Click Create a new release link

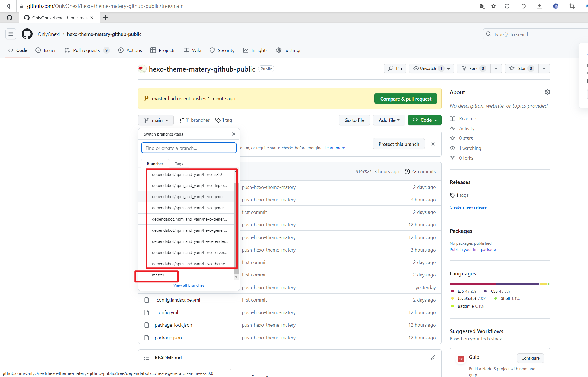[468, 207]
